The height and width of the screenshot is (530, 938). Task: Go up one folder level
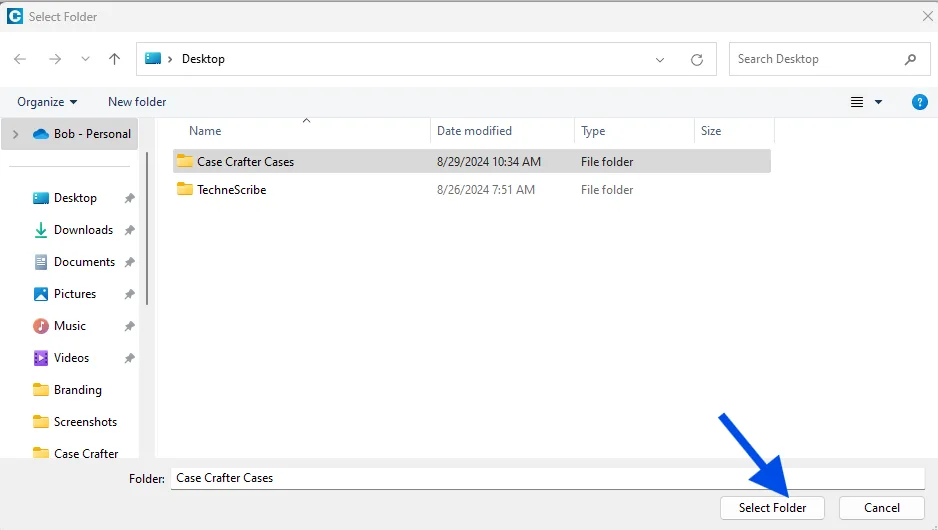pyautogui.click(x=114, y=59)
